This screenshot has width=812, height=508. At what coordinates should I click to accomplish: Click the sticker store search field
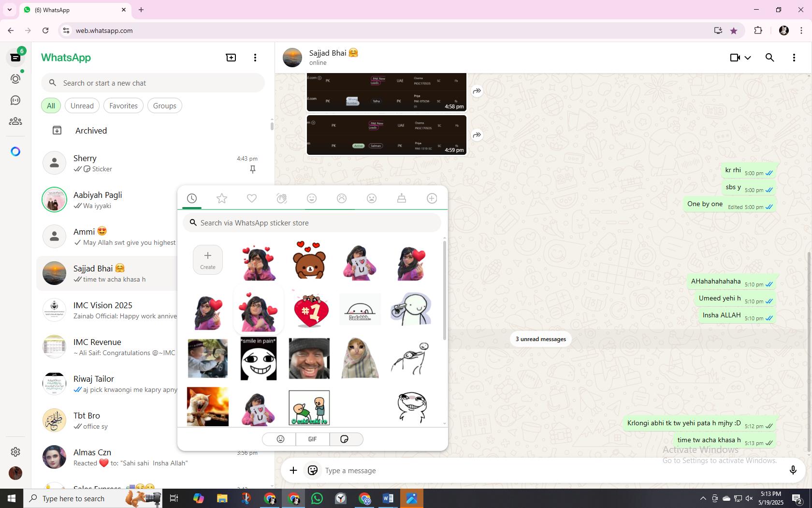[312, 223]
